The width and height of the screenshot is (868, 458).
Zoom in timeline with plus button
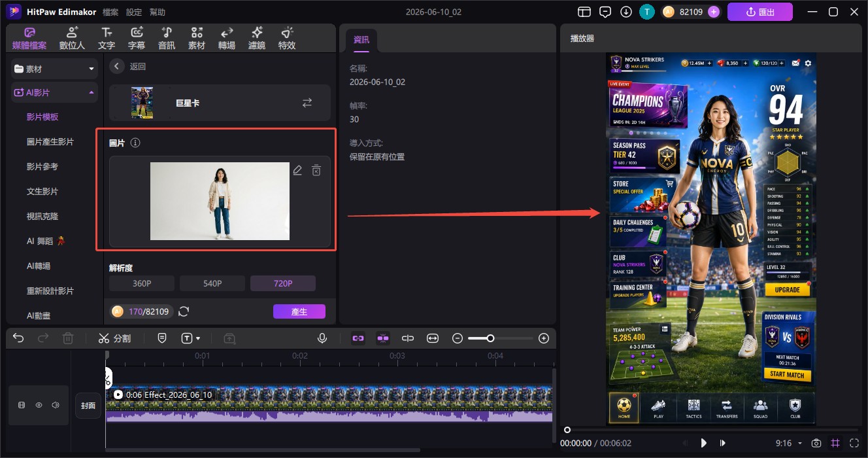[x=543, y=338]
